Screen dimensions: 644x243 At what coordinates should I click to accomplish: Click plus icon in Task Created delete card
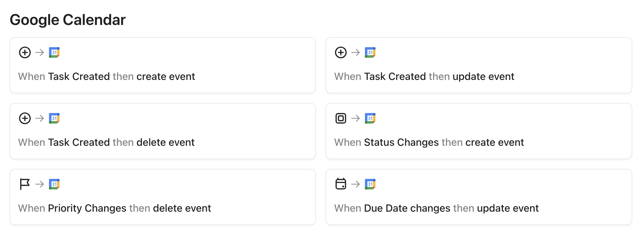coord(25,118)
